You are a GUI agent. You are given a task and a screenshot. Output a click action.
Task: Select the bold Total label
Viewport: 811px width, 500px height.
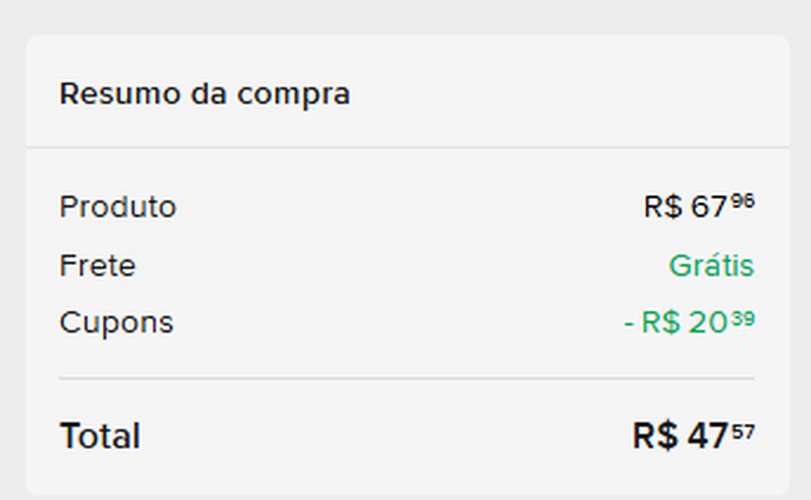[100, 436]
